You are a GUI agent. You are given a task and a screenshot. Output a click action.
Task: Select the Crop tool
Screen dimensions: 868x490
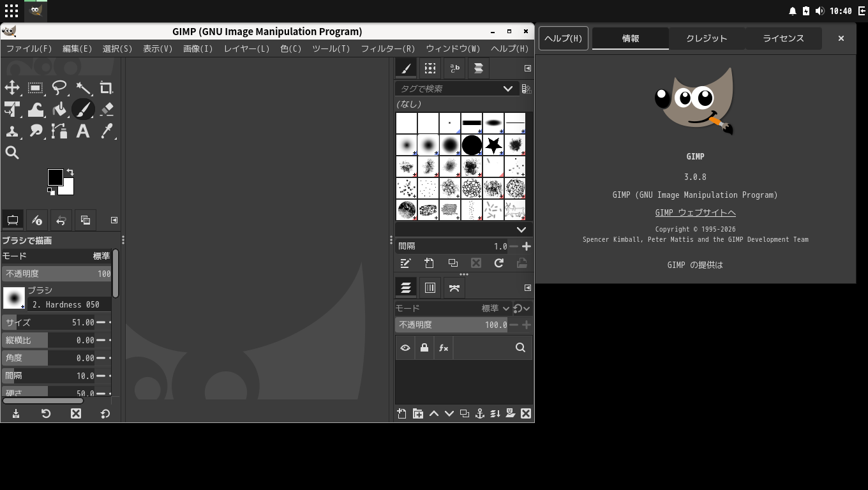106,87
